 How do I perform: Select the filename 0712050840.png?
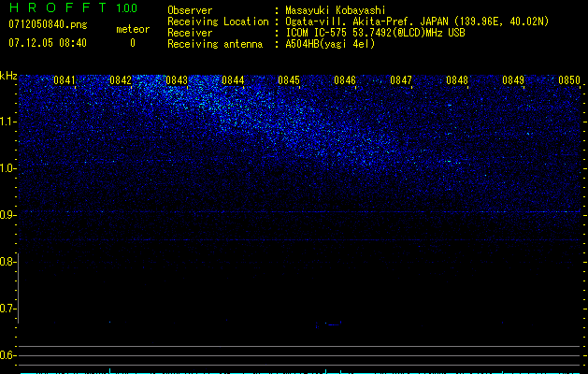click(x=48, y=24)
